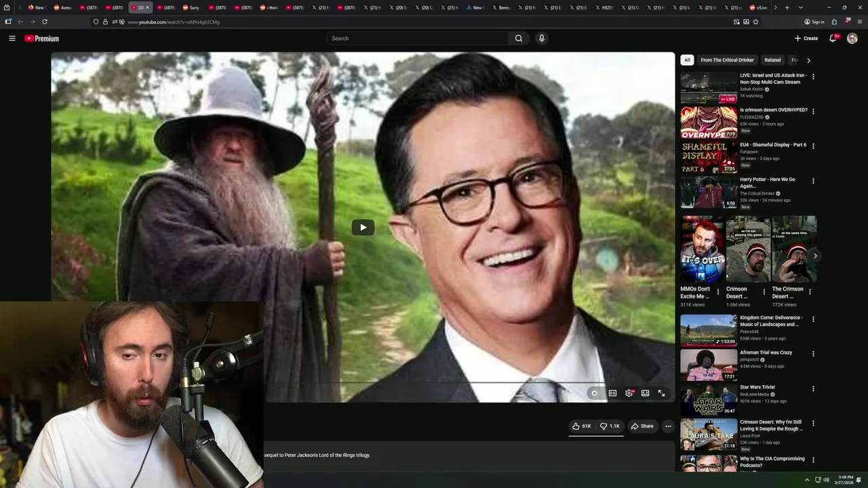The image size is (868, 488).
Task: Open the list all tabs chevron
Action: coord(801,7)
